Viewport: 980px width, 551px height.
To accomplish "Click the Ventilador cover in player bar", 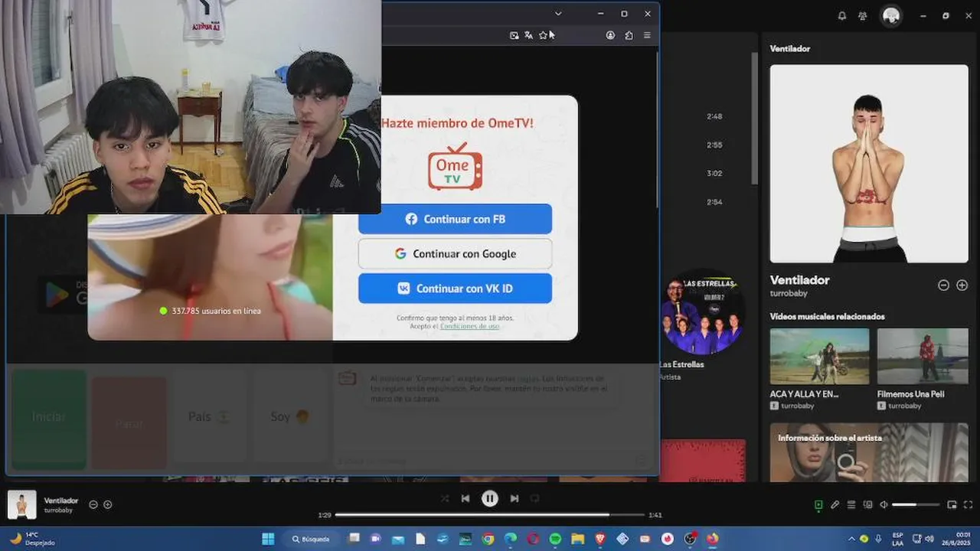I will (x=22, y=504).
